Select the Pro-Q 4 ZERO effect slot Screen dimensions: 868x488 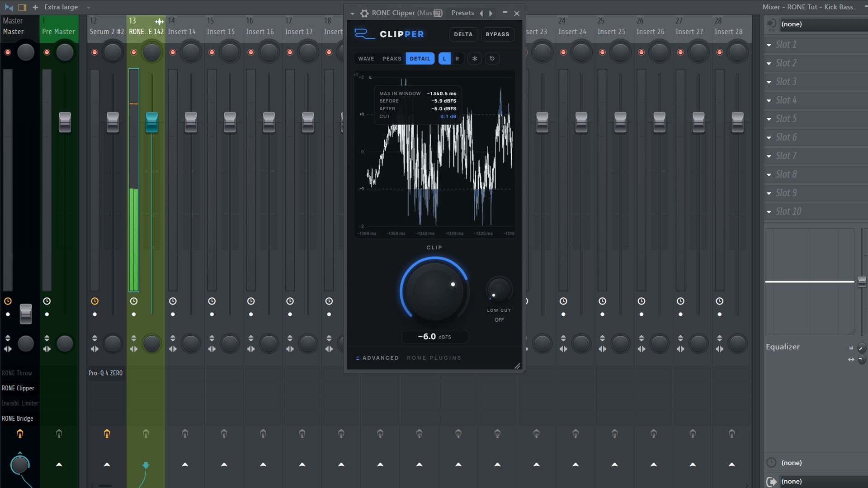(x=106, y=373)
